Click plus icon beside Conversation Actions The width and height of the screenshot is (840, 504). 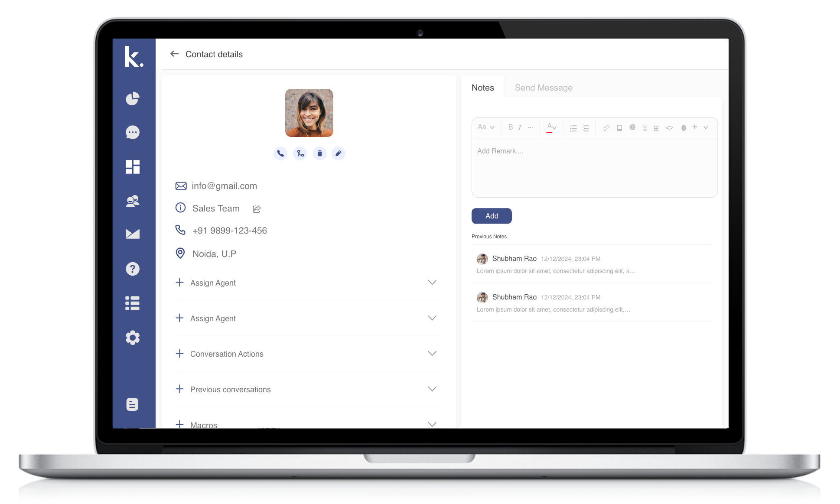180,354
